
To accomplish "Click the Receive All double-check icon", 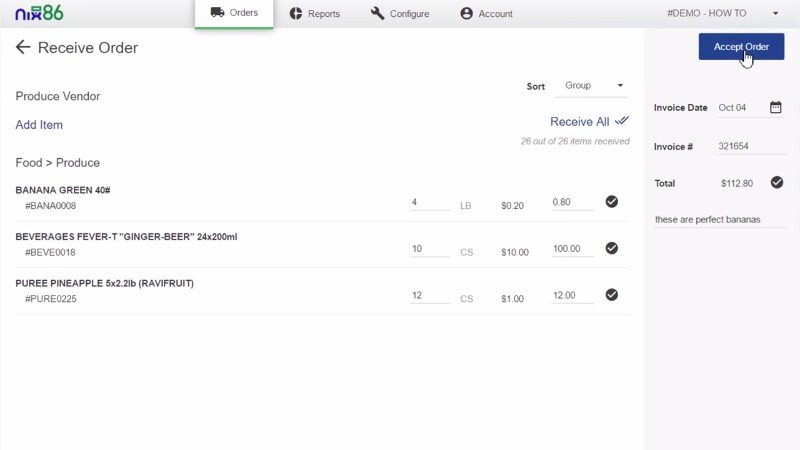I will tap(622, 121).
